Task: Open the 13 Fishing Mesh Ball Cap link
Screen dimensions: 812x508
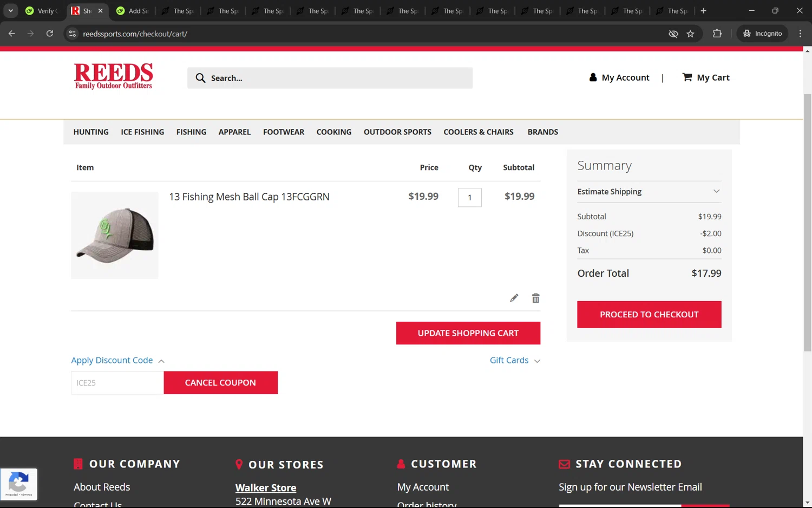Action: point(249,197)
